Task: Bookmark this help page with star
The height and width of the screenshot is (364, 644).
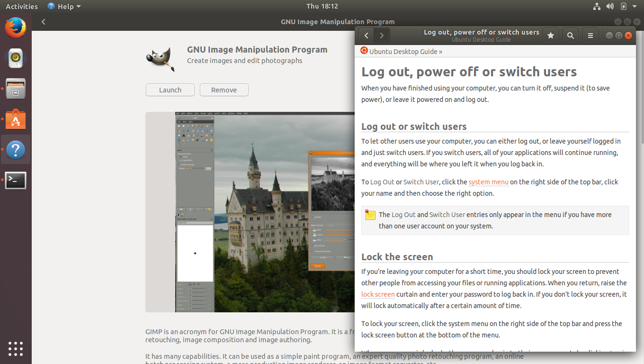Action: [550, 36]
